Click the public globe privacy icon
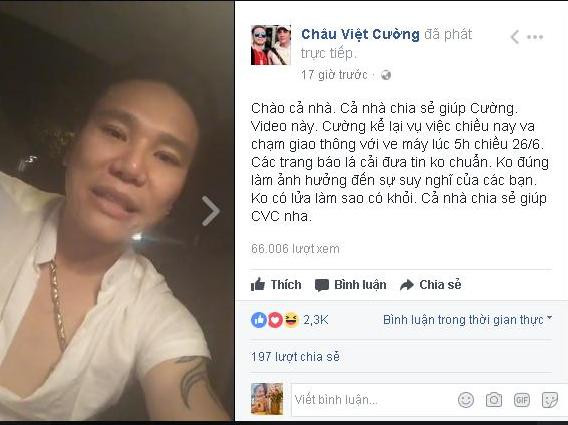This screenshot has height=425, width=568. coord(386,75)
